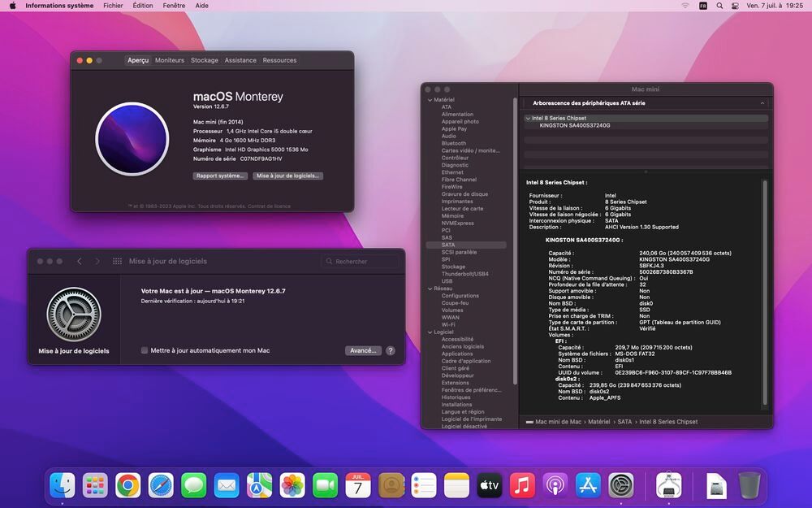The image size is (812, 508).
Task: Open Messages from the Dock
Action: [194, 486]
